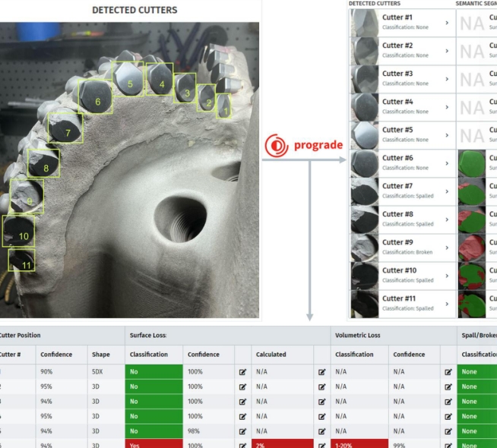Image resolution: width=497 pixels, height=448 pixels.
Task: Expand Cutter #7 spalled entry chevron
Action: point(447,191)
